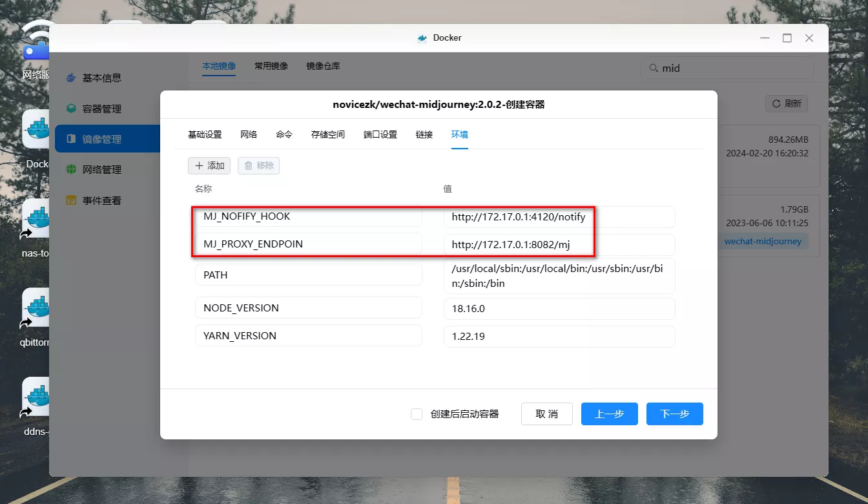Click the Docker whale icon in title bar
Image resolution: width=868 pixels, height=504 pixels.
[x=422, y=38]
